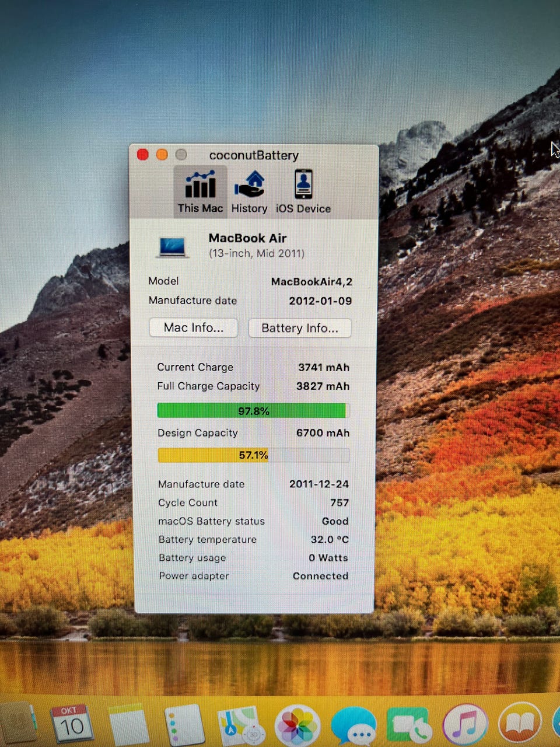Image resolution: width=560 pixels, height=747 pixels.
Task: Select the 3827 mAh full charge value
Action: (323, 386)
